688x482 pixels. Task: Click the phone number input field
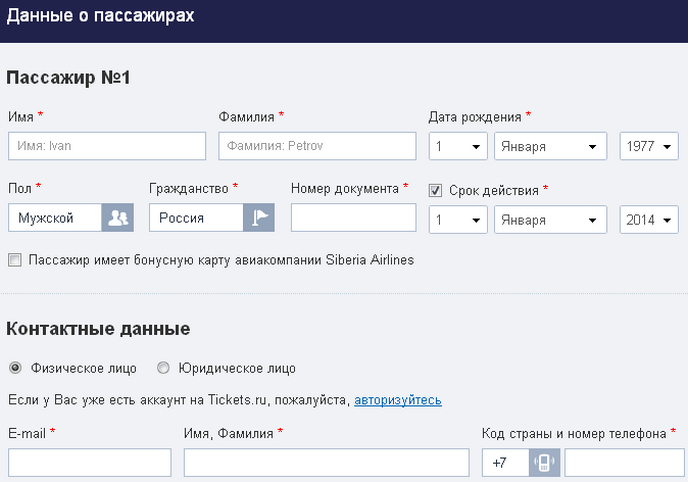[x=624, y=462]
